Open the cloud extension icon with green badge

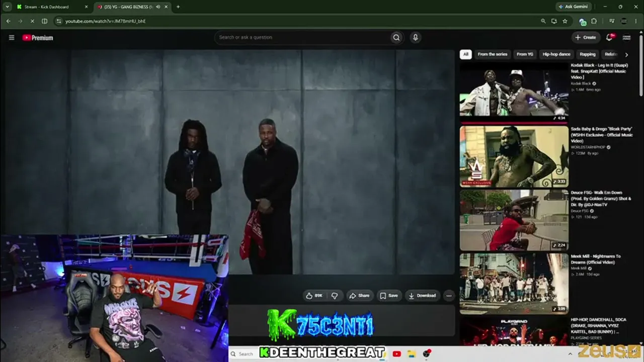pos(583,22)
